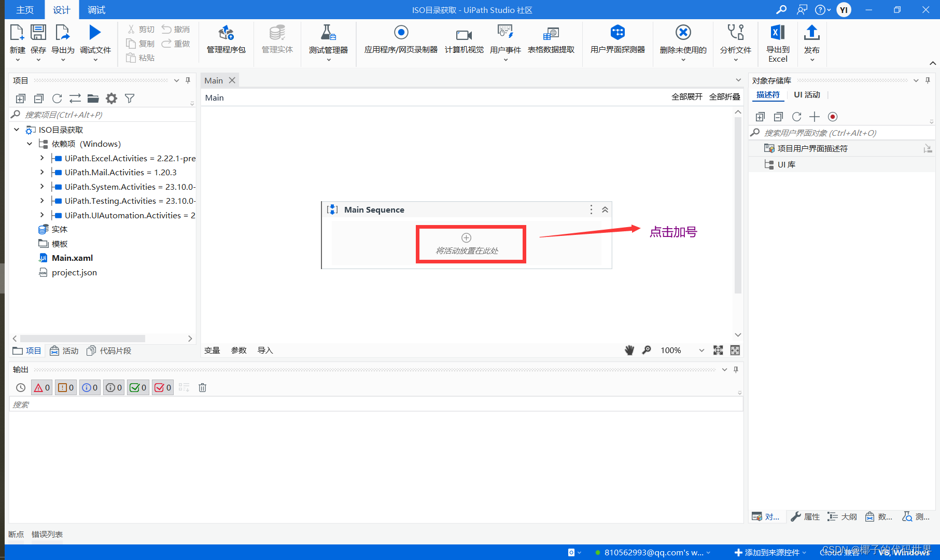
Task: Toggle warning messages filter in output
Action: [66, 387]
